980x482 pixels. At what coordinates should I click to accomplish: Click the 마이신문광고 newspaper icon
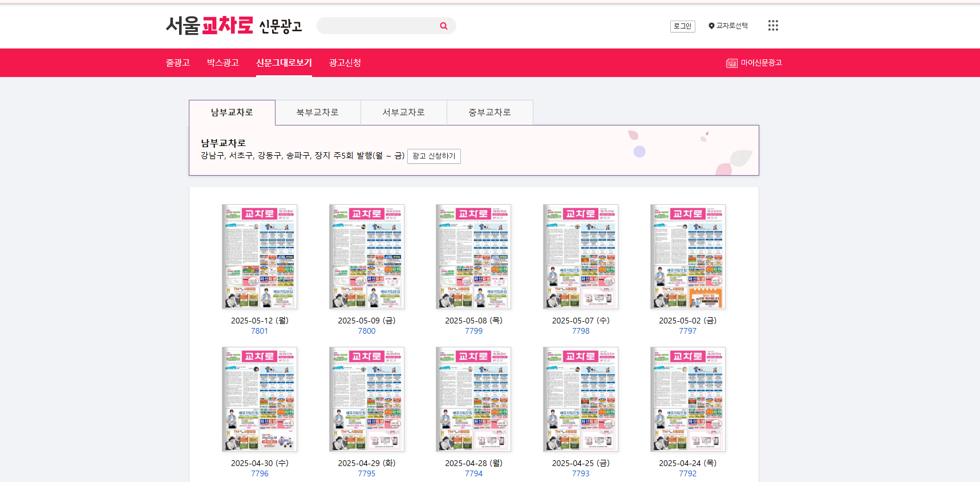[x=731, y=63]
